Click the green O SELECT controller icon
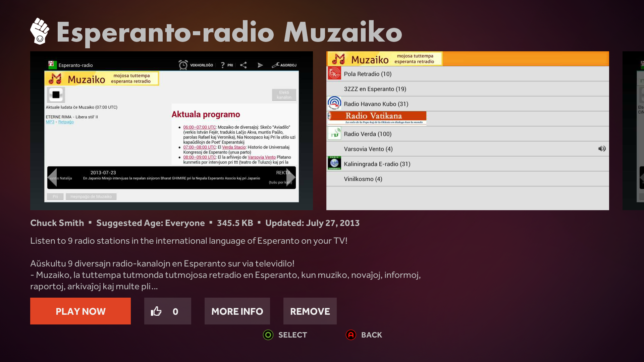Screen dimensions: 644x362 pos(268,335)
